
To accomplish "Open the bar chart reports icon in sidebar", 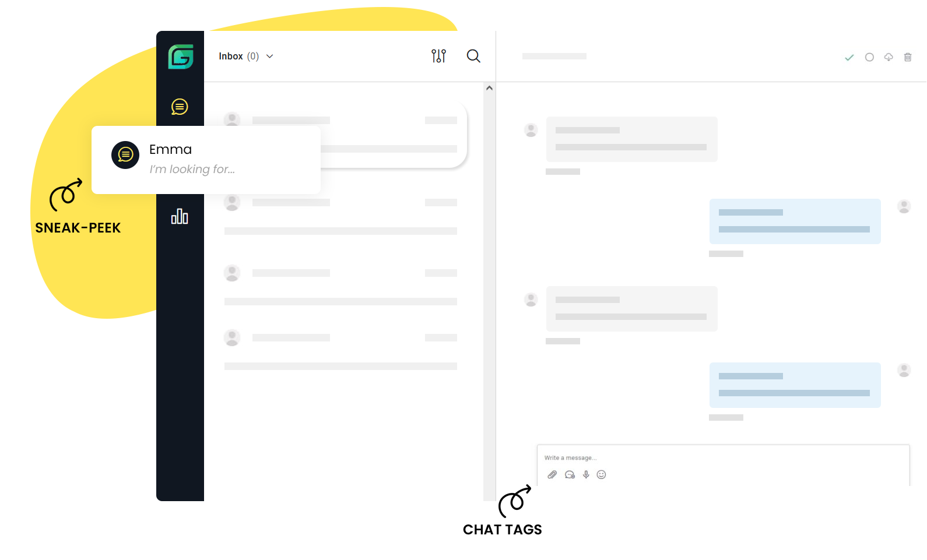I will [x=180, y=216].
